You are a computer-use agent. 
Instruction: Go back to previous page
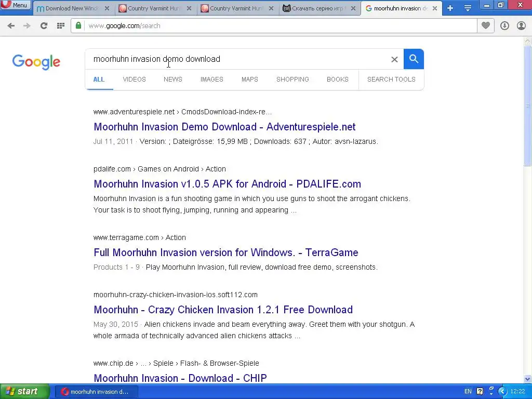click(x=11, y=26)
